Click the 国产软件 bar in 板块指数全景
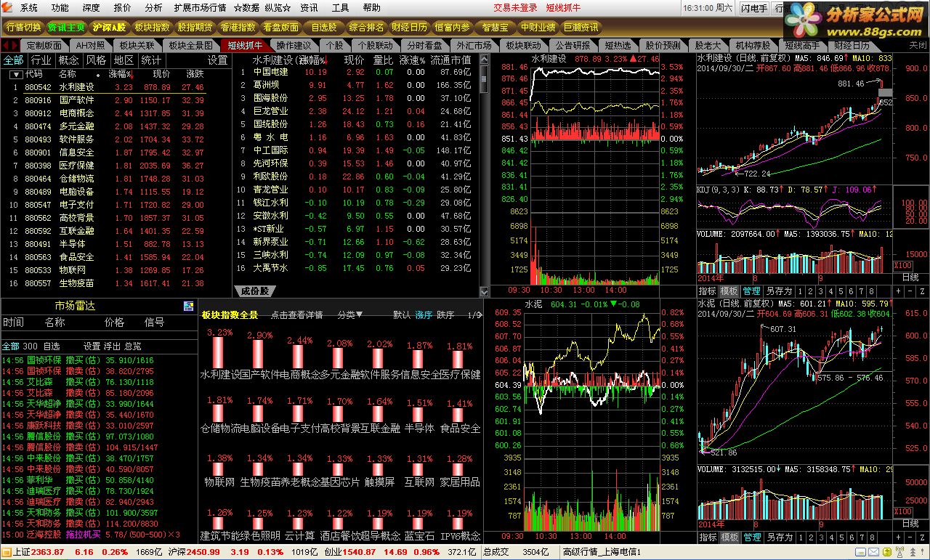 (x=259, y=353)
